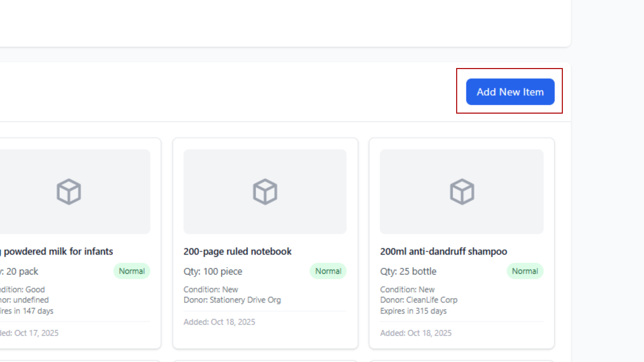
Task: Click Expires in 315 days label
Action: [x=413, y=311]
